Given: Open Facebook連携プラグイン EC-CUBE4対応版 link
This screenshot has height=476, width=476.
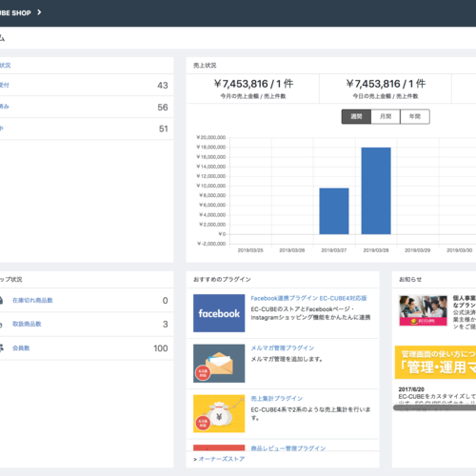Looking at the screenshot, I should click(308, 298).
